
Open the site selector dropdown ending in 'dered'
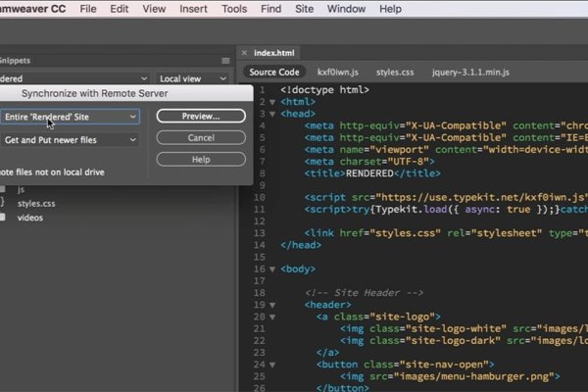coord(74,78)
